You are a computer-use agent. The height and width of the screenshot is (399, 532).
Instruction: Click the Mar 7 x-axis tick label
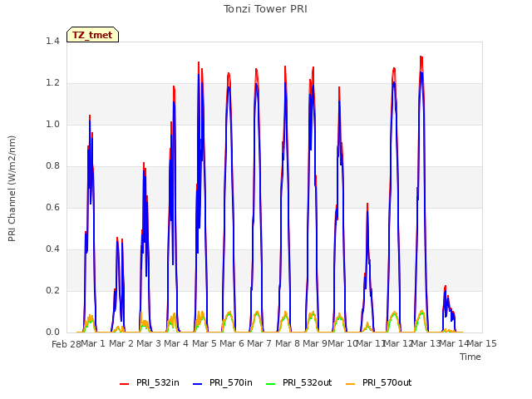(x=259, y=343)
